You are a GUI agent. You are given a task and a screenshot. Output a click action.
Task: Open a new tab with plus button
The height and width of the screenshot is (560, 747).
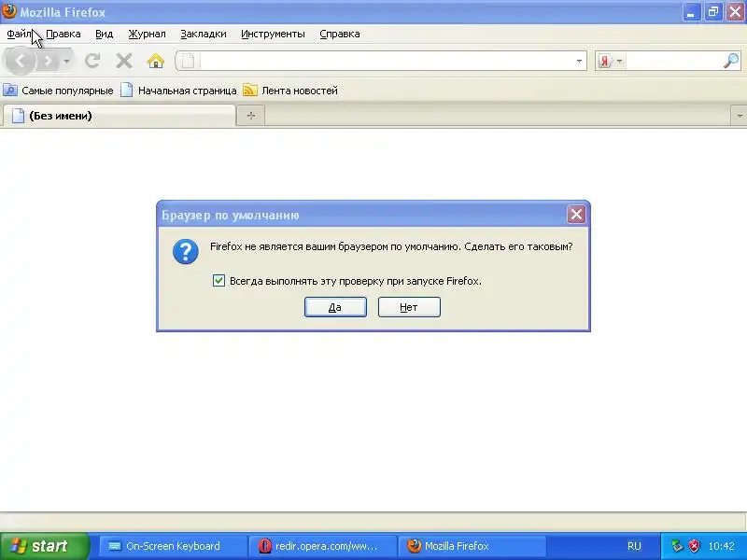point(251,116)
